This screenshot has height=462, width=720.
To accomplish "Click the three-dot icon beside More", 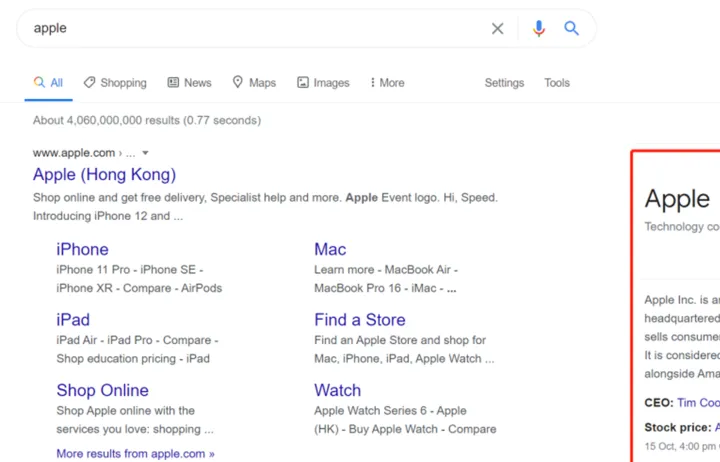I will click(372, 82).
